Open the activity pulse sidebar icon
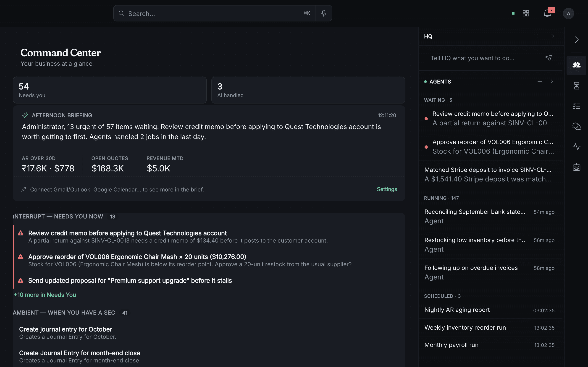The image size is (588, 367). click(576, 147)
